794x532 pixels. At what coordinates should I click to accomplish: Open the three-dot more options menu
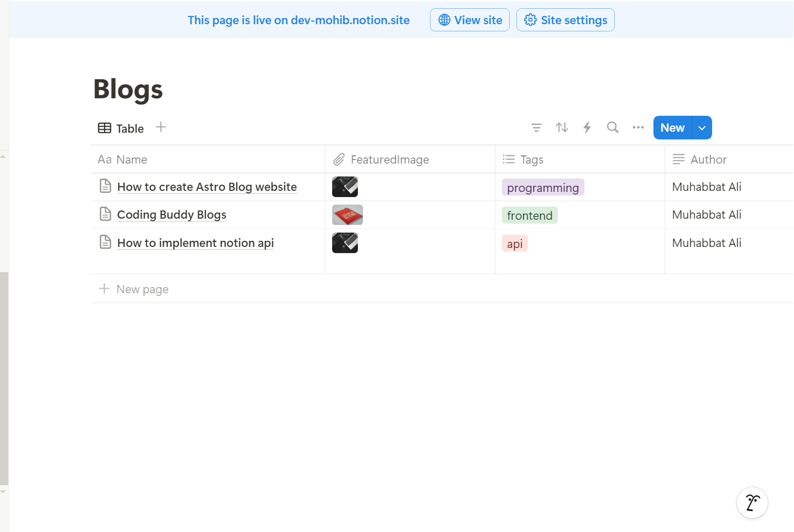(638, 128)
